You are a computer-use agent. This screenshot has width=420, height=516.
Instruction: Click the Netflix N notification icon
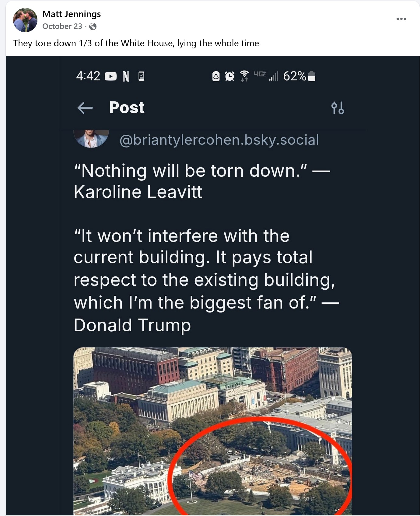126,76
